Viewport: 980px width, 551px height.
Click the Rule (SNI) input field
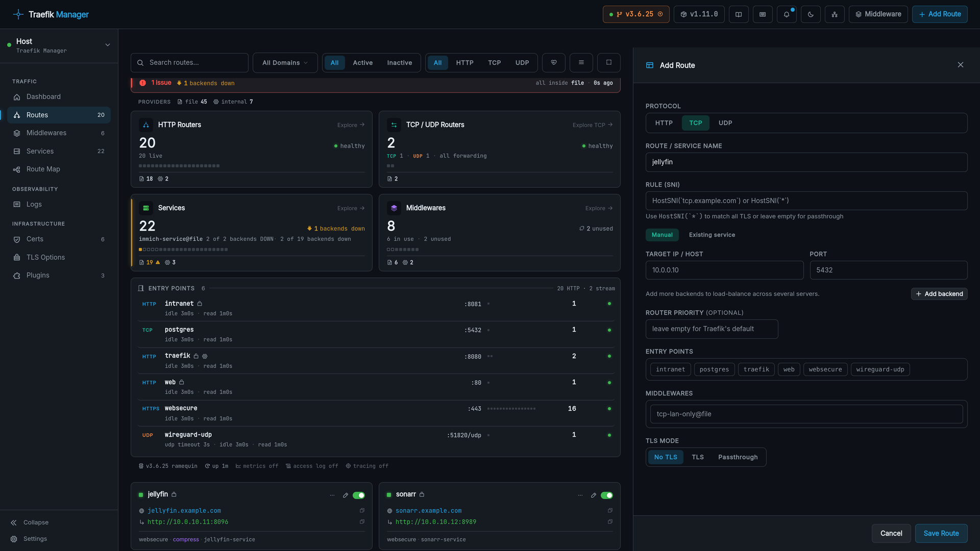[x=806, y=201]
